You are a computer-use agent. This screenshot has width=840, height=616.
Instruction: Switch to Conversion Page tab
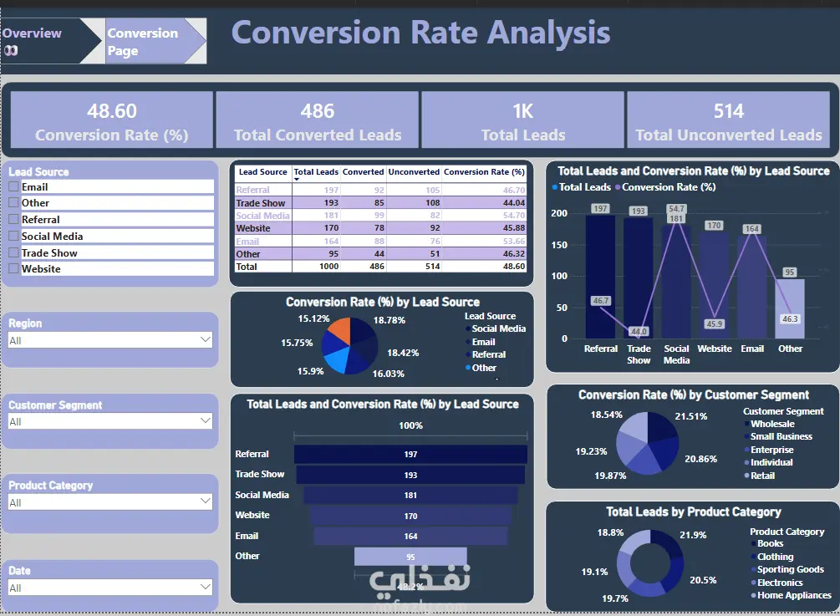155,41
